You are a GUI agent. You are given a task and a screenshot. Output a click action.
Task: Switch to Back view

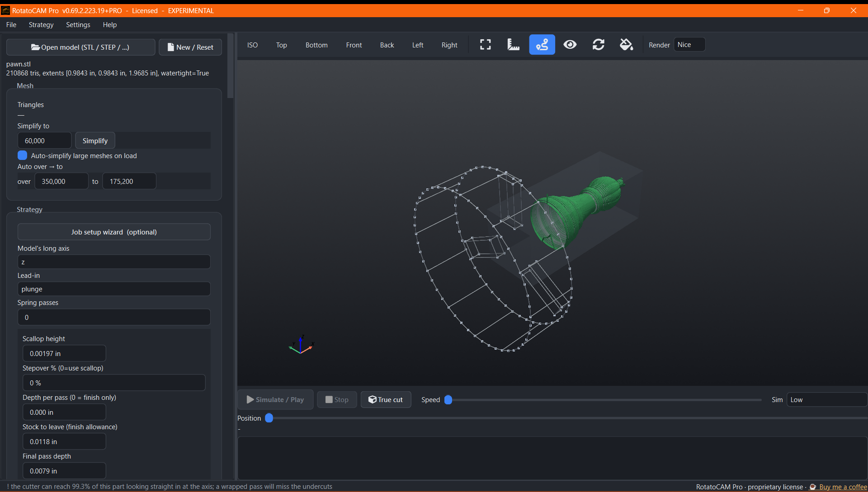(x=387, y=45)
